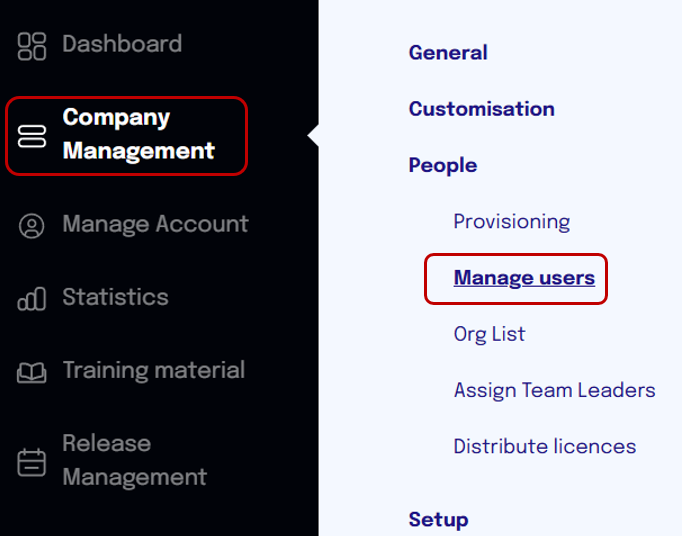Screen dimensions: 682x536
Task: Open the Statistics section
Action: pos(115,297)
